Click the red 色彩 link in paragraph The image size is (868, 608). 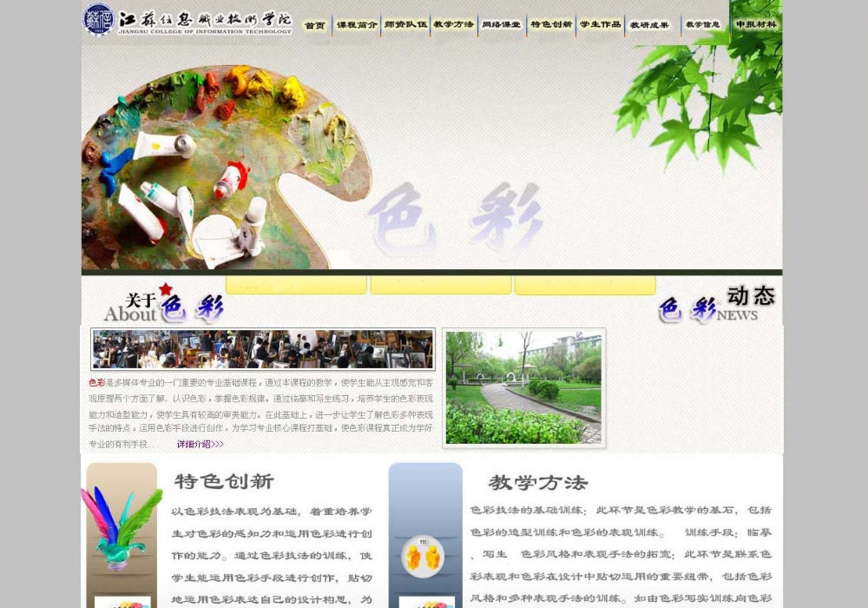96,383
